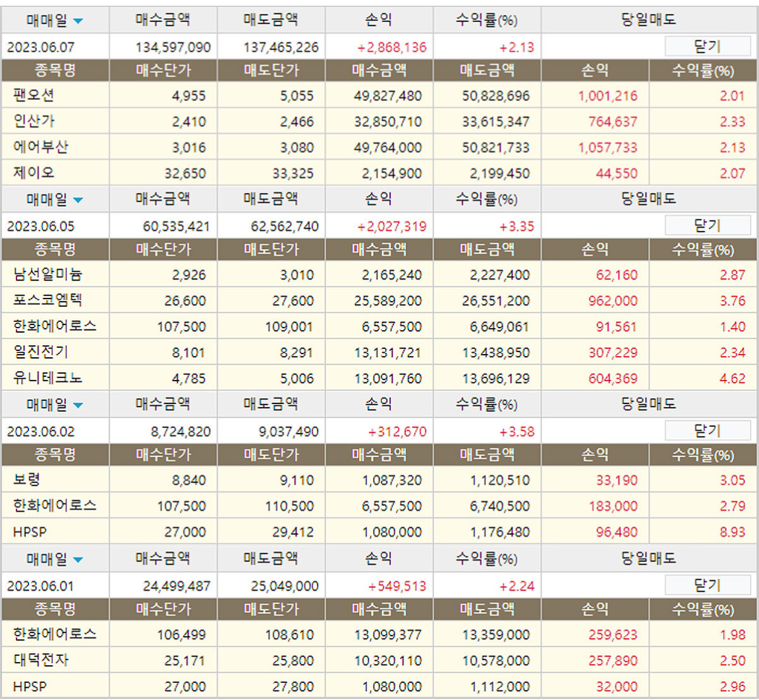Click the 2023.06.07 date cell

40,47
